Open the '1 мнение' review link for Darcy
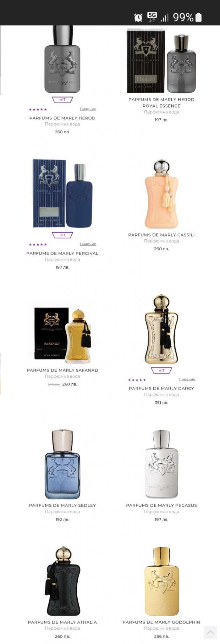Image resolution: width=220 pixels, height=644 pixels. pyautogui.click(x=187, y=379)
